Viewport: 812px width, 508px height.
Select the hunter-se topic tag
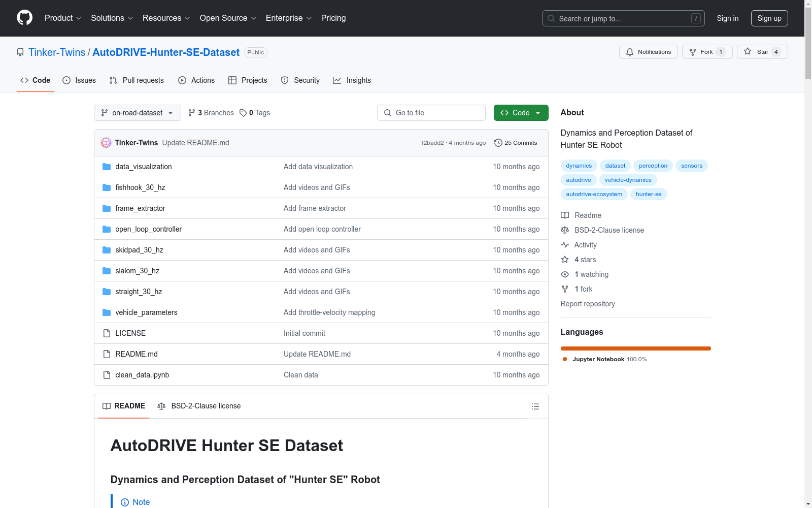[649, 194]
